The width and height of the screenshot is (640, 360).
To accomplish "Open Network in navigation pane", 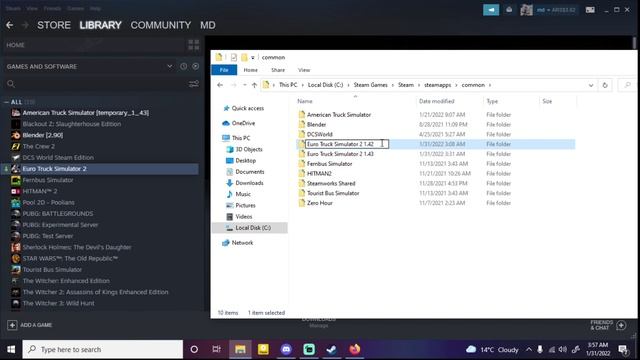I will tap(242, 243).
